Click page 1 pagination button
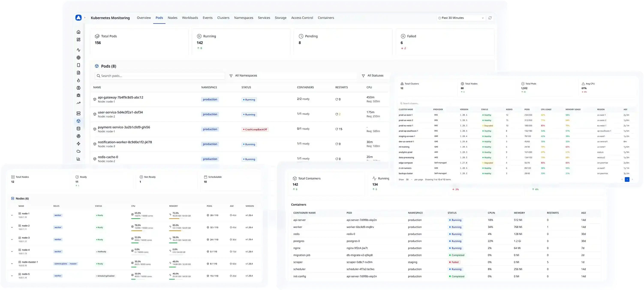Image resolution: width=644 pixels, height=290 pixels. click(627, 179)
